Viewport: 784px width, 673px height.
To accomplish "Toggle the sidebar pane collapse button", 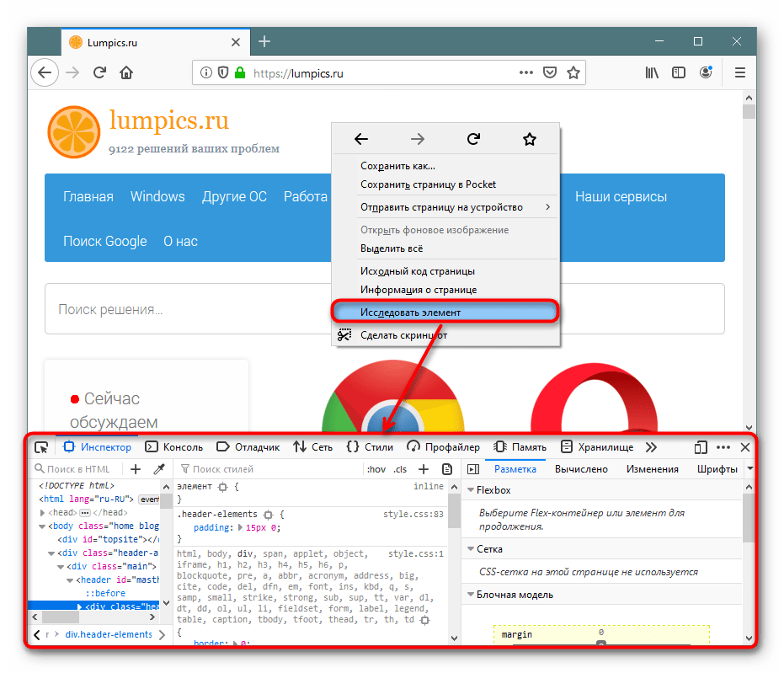I will tap(473, 469).
